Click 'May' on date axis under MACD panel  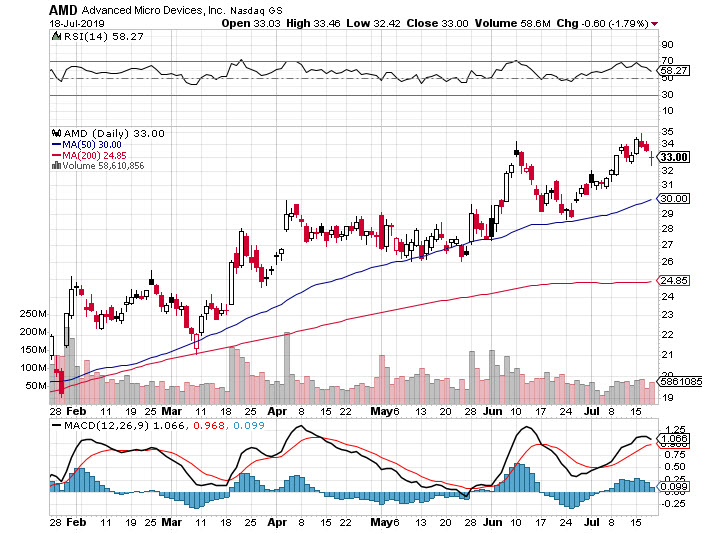coord(381,522)
